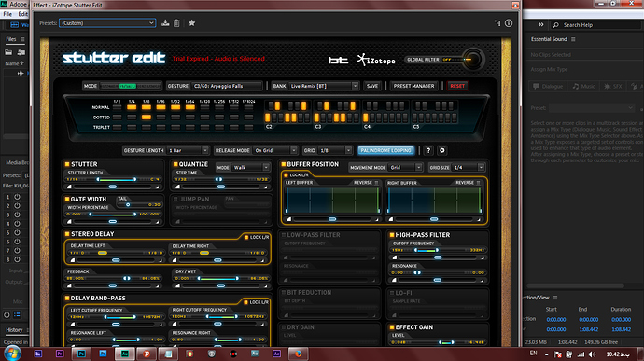644x361 pixels.
Task: Mark preset as favorite star icon
Action: pos(191,23)
